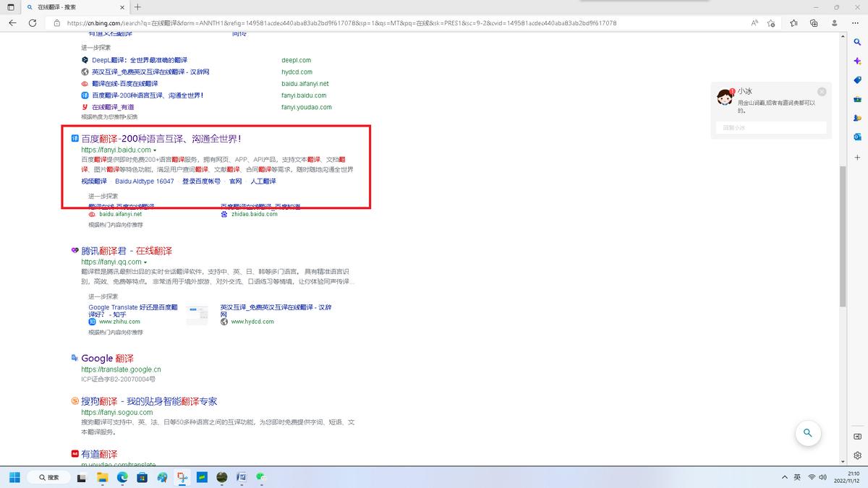
Task: Open the sidebar Tools briefcase icon
Action: [x=857, y=99]
